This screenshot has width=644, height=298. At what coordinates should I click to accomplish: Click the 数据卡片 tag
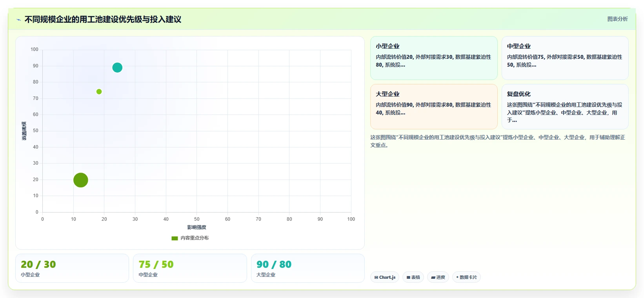tap(466, 277)
